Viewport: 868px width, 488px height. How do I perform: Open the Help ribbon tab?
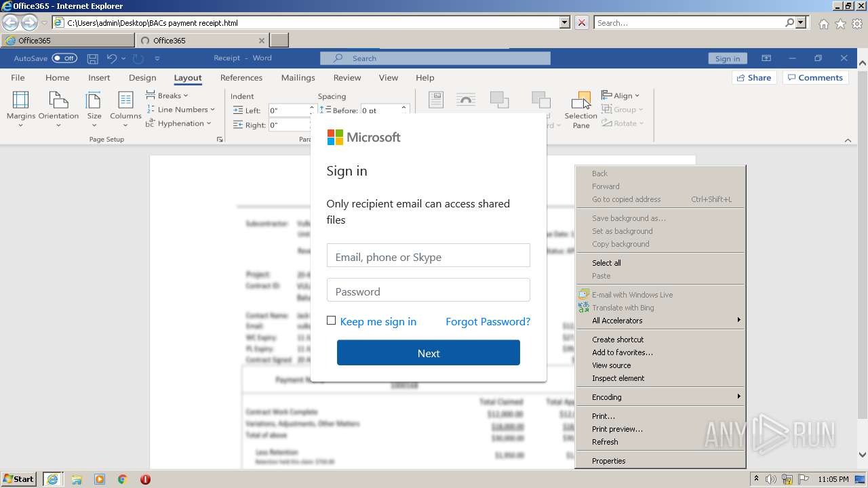coord(425,77)
